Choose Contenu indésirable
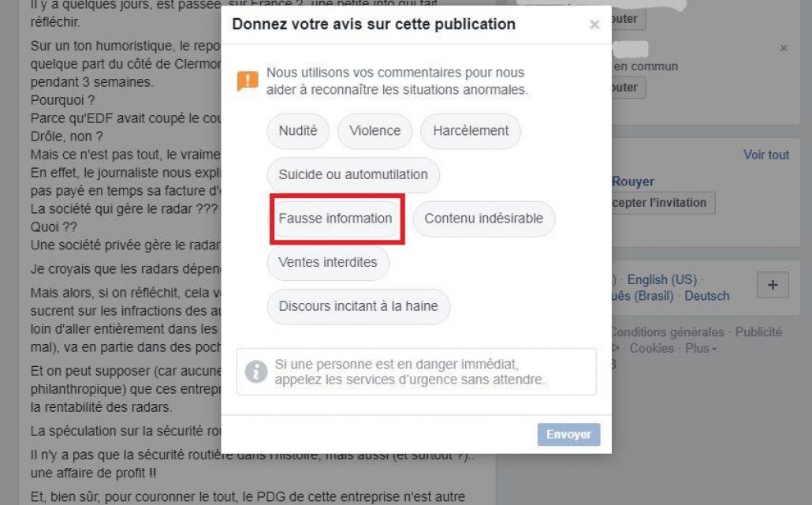812x505 pixels. point(484,219)
